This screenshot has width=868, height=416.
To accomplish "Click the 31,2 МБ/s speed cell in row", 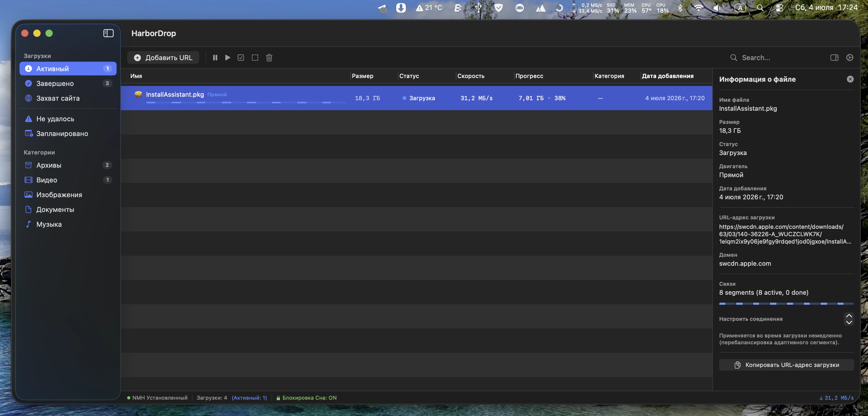I will coord(476,98).
